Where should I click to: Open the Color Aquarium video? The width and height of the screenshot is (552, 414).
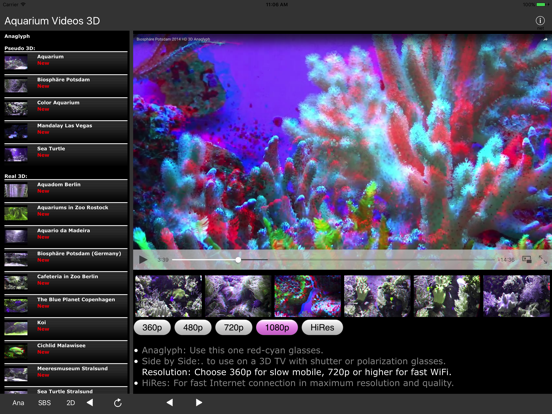coord(66,108)
